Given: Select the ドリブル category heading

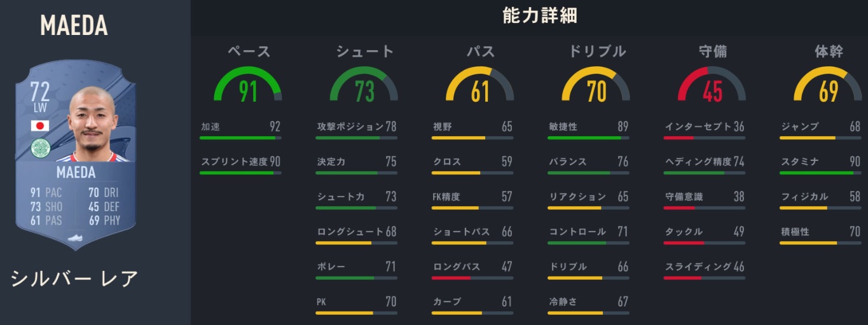Looking at the screenshot, I should [596, 52].
